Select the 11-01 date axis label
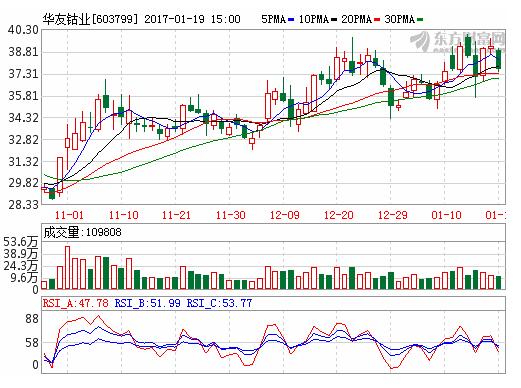This screenshot has width=521, height=388. click(x=69, y=215)
